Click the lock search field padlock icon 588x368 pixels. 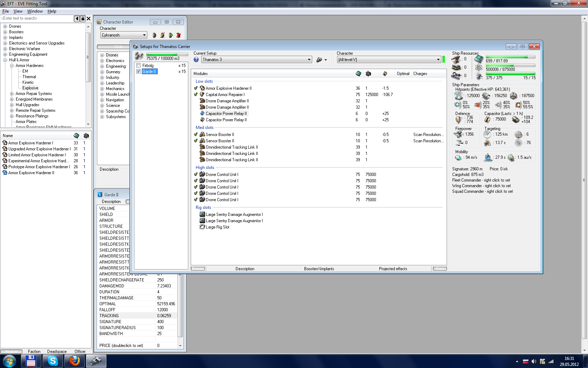[x=83, y=19]
